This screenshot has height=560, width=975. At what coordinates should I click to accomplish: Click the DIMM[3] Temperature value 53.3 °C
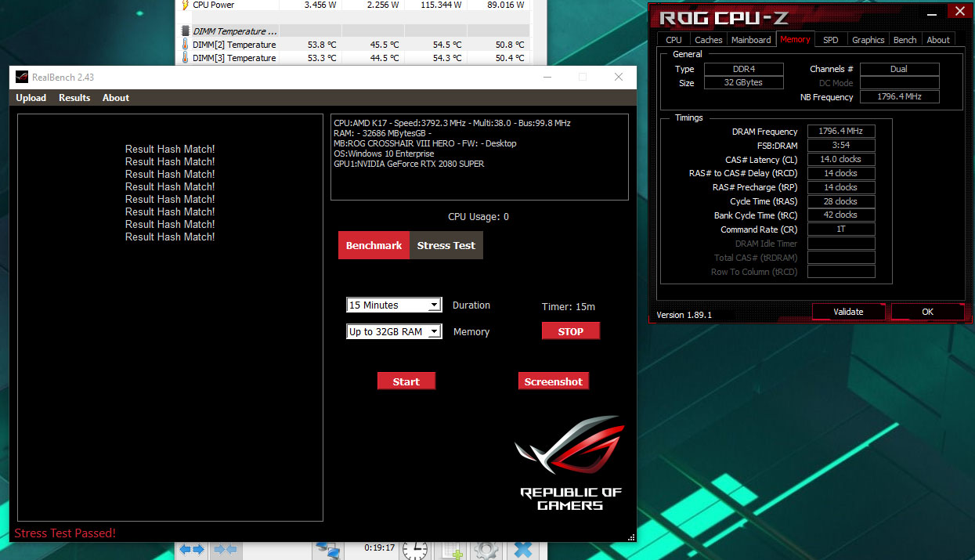click(322, 58)
